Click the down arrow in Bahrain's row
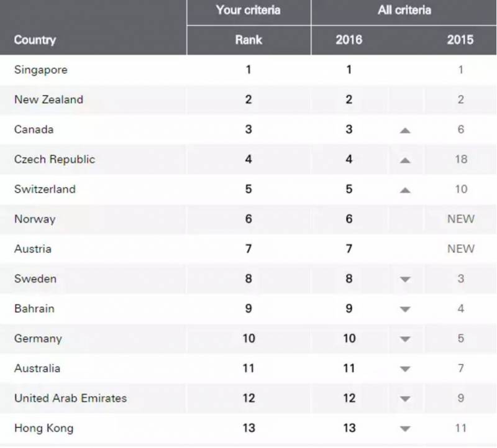Image resolution: width=497 pixels, height=448 pixels. coord(406,309)
